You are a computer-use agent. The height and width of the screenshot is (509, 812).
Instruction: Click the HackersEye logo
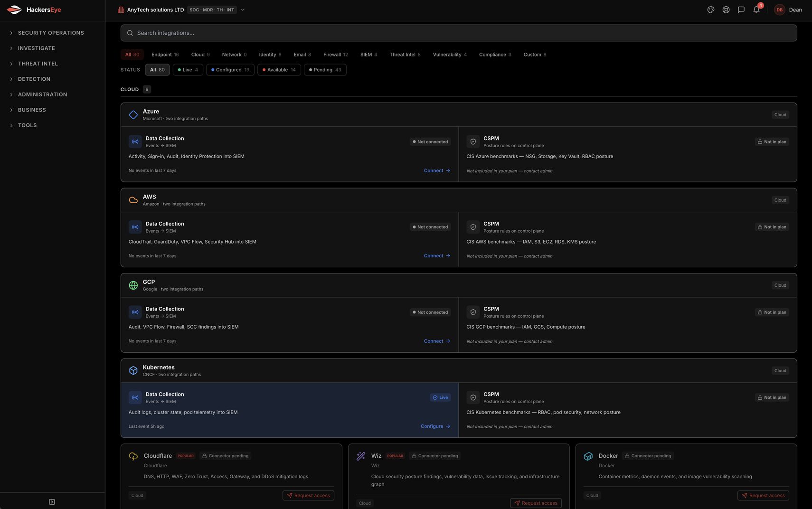click(x=34, y=9)
